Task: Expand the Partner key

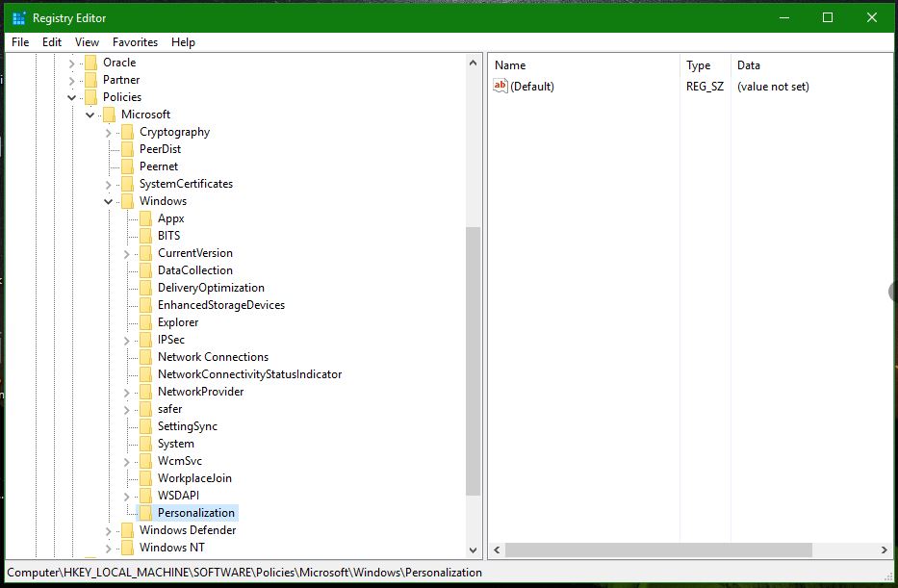Action: 71,80
